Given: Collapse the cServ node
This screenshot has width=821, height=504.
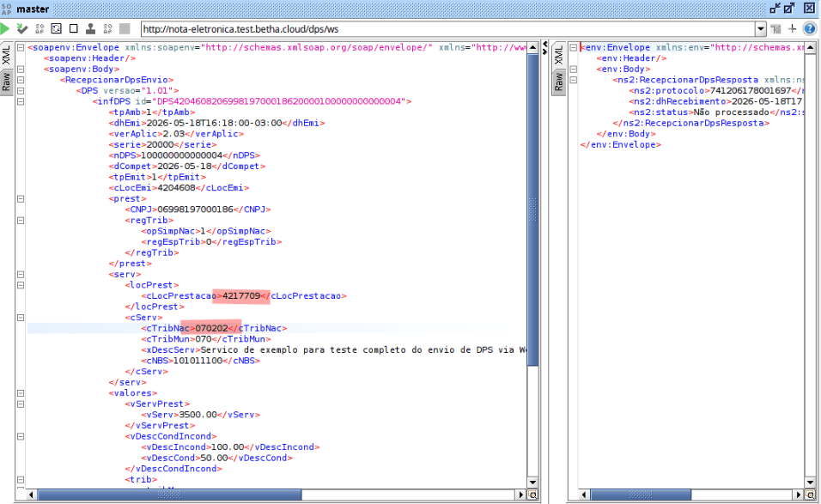Looking at the screenshot, I should (21, 318).
